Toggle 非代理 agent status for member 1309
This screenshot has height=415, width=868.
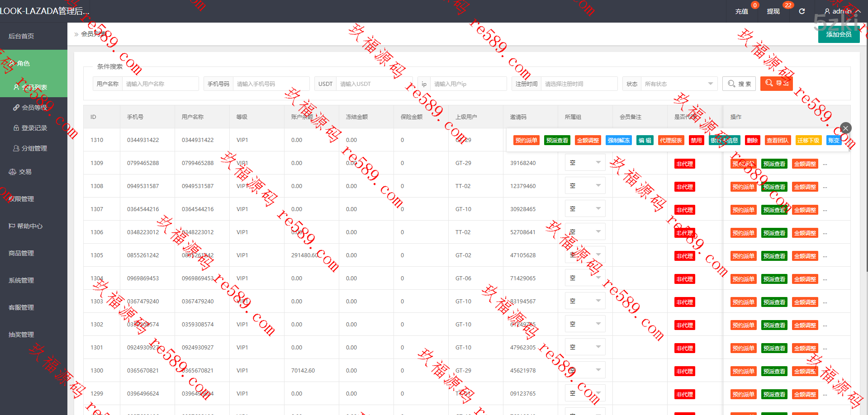point(684,164)
